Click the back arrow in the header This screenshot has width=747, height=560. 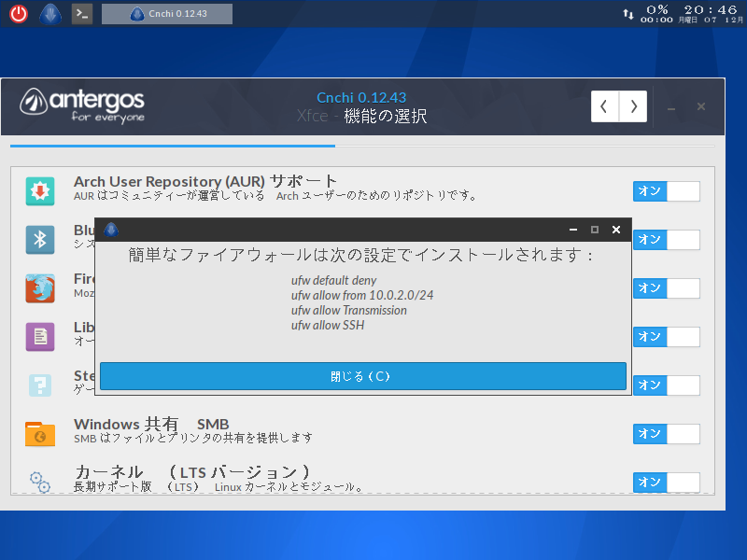click(605, 106)
